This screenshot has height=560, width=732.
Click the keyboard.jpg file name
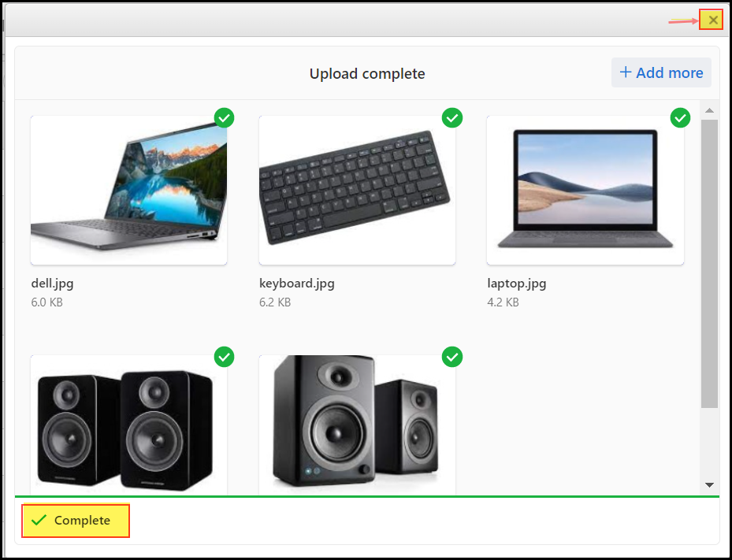tap(297, 284)
